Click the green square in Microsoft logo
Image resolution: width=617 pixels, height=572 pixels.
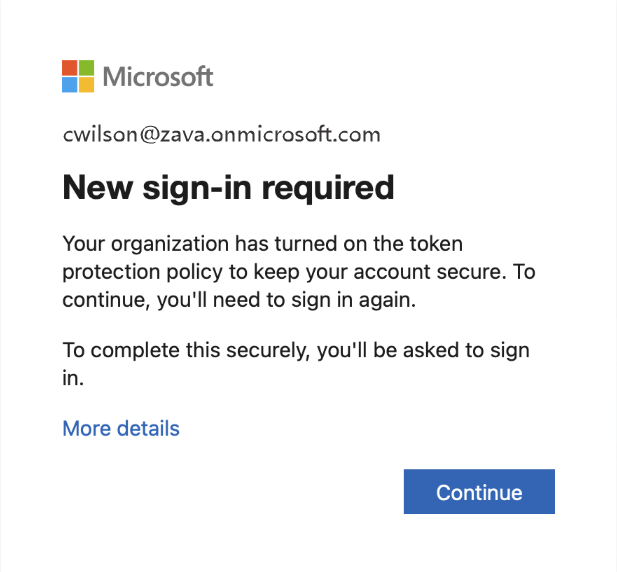[x=86, y=68]
